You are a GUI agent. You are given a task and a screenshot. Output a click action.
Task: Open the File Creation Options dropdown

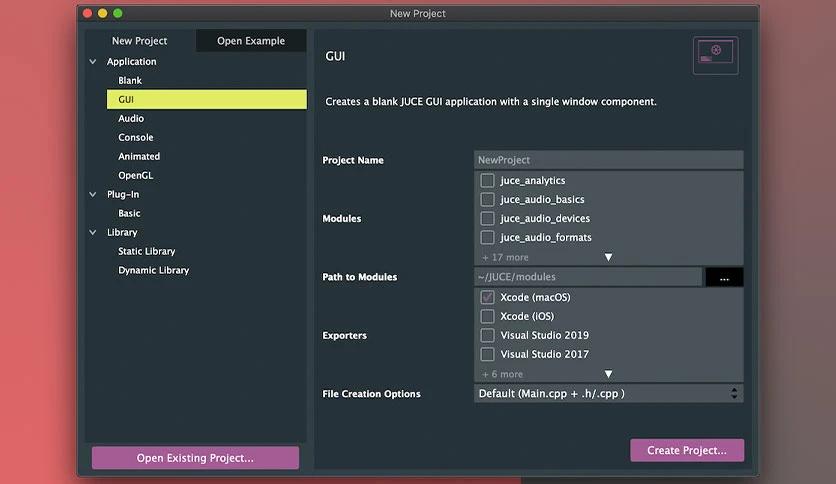608,393
